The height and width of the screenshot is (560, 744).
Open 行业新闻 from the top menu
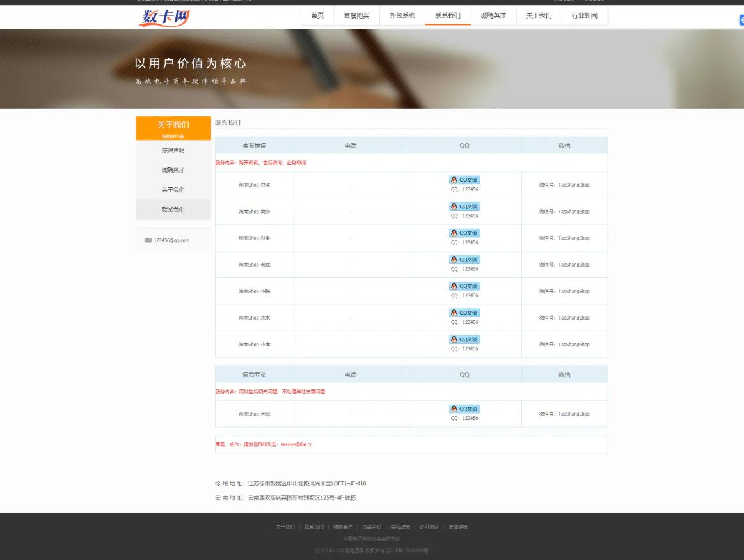tap(584, 15)
